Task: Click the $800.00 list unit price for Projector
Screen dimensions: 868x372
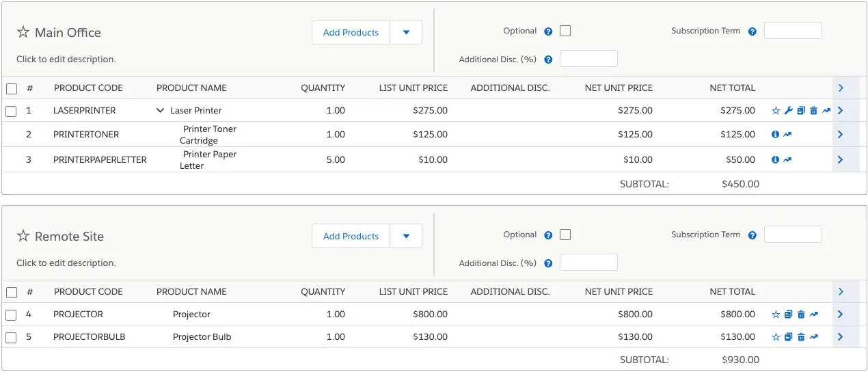Action: click(x=430, y=315)
